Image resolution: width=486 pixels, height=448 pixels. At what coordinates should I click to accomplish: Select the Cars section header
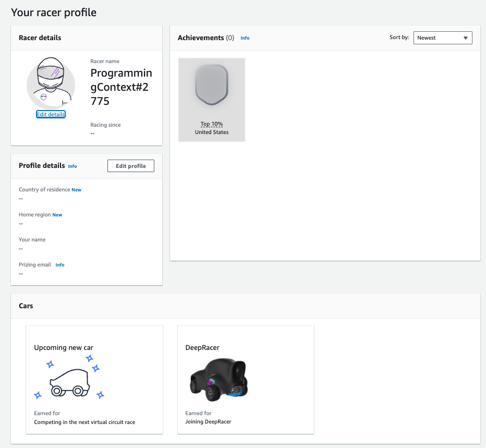(26, 306)
